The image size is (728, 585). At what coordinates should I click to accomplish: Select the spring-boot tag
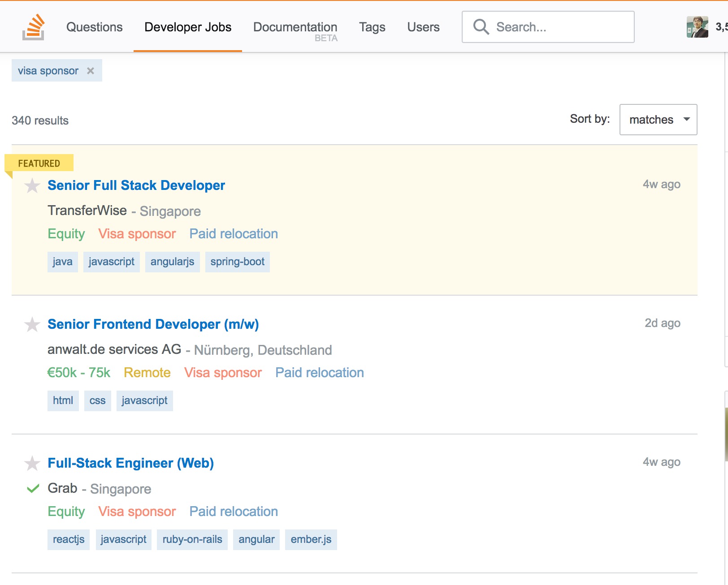coord(237,262)
